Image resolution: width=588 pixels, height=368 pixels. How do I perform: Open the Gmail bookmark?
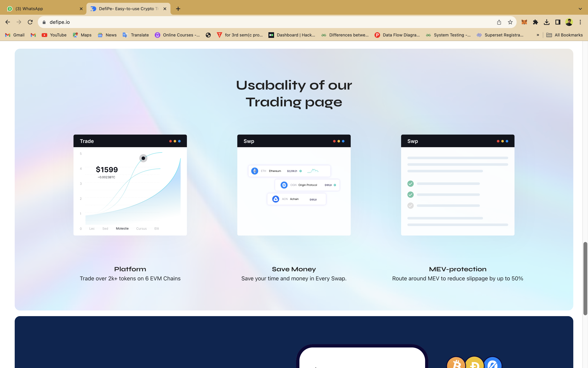pos(15,35)
